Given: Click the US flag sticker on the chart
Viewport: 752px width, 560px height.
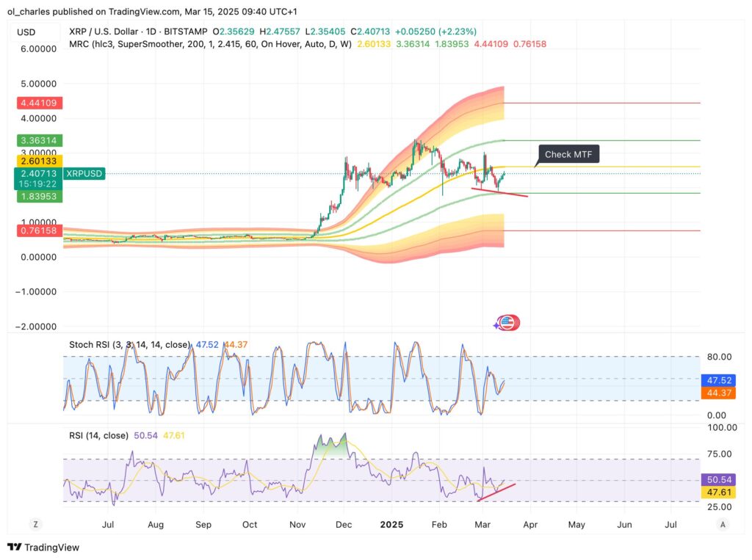Looking at the screenshot, I should 508,322.
